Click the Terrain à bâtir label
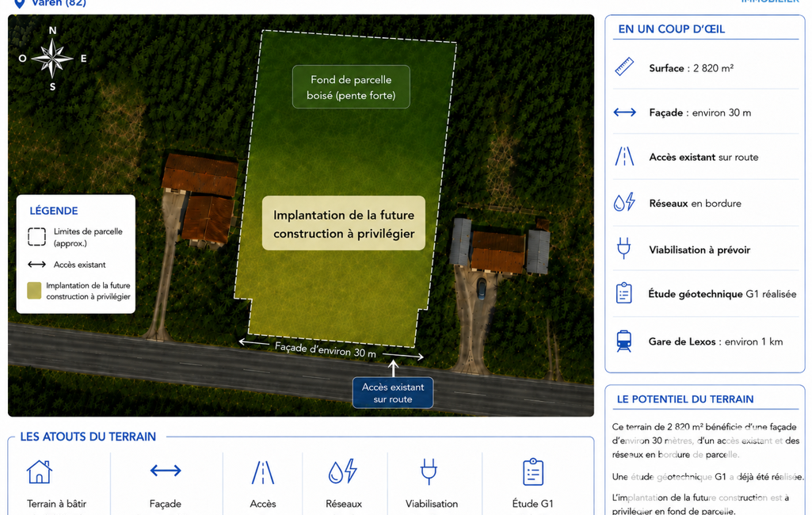This screenshot has width=812, height=515. coord(56,504)
